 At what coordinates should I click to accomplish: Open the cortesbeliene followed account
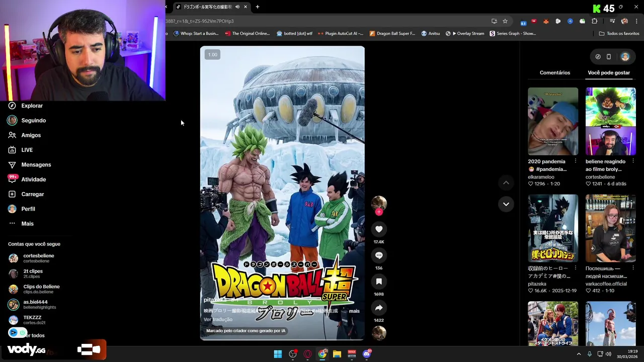[x=31, y=258]
